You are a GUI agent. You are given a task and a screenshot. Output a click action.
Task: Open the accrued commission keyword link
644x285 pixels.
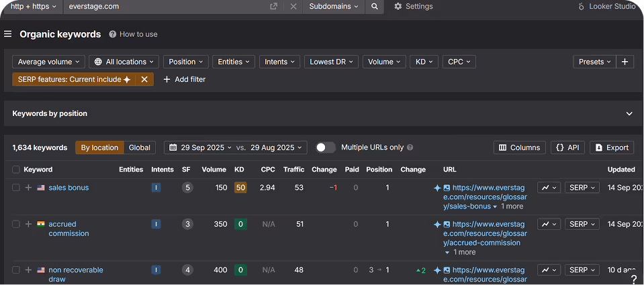click(x=68, y=229)
